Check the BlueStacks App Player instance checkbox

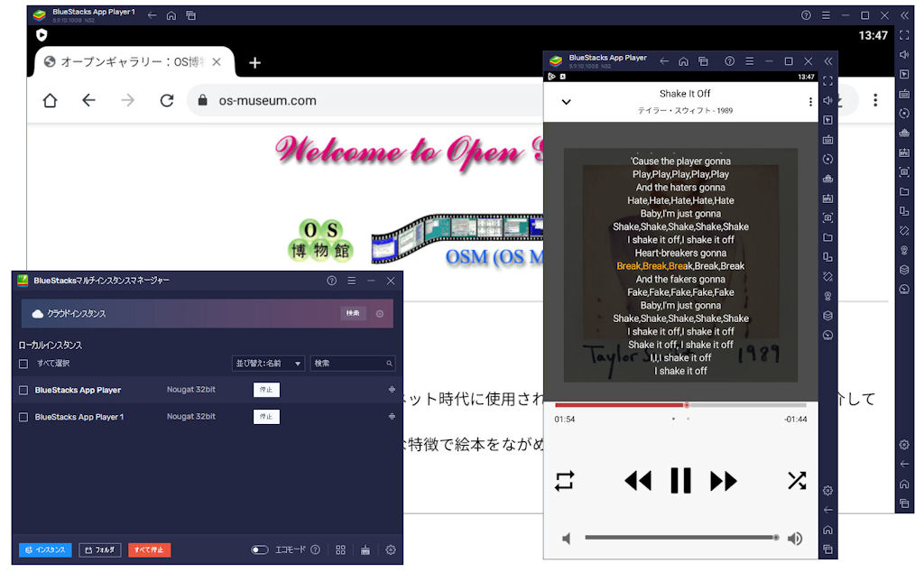(x=23, y=390)
